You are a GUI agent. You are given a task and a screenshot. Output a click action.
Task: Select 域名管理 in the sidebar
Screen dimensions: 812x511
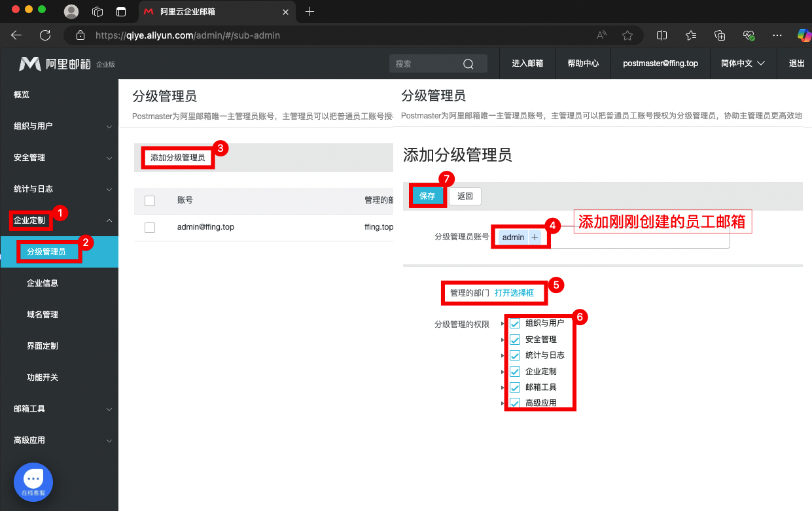(43, 315)
